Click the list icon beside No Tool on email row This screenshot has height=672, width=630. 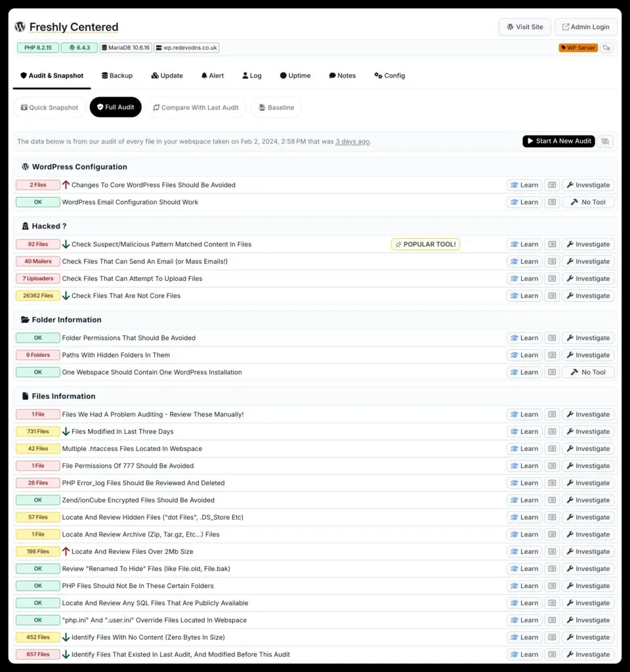553,201
